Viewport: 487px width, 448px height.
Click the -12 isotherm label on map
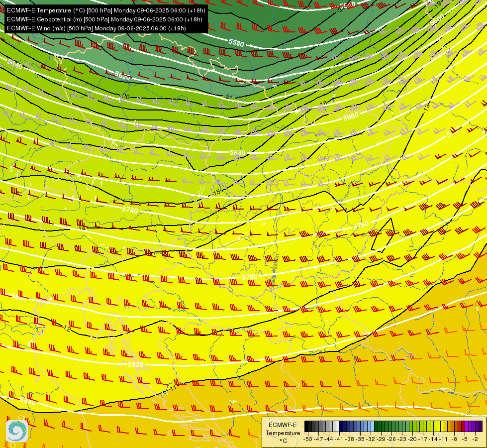tap(67, 329)
